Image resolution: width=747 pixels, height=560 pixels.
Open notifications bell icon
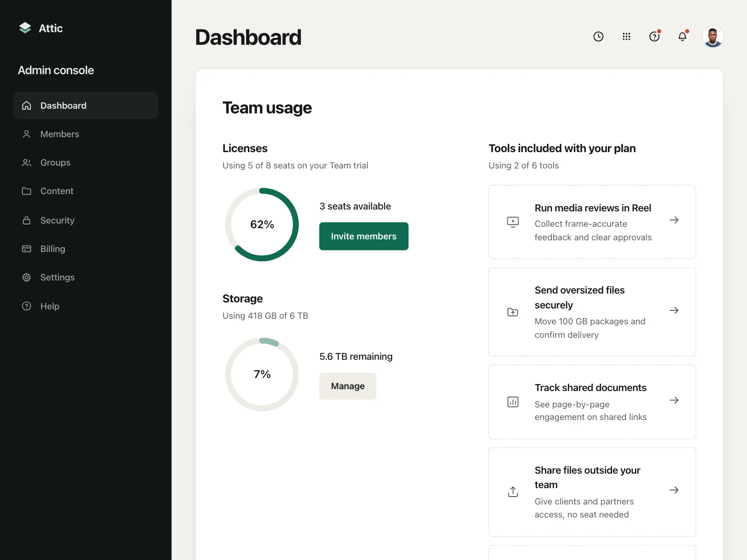[x=683, y=36]
